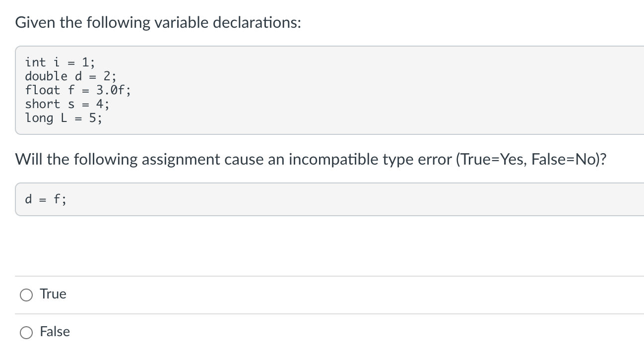
Task: Click the word "long" in the declarations
Action: (x=39, y=118)
